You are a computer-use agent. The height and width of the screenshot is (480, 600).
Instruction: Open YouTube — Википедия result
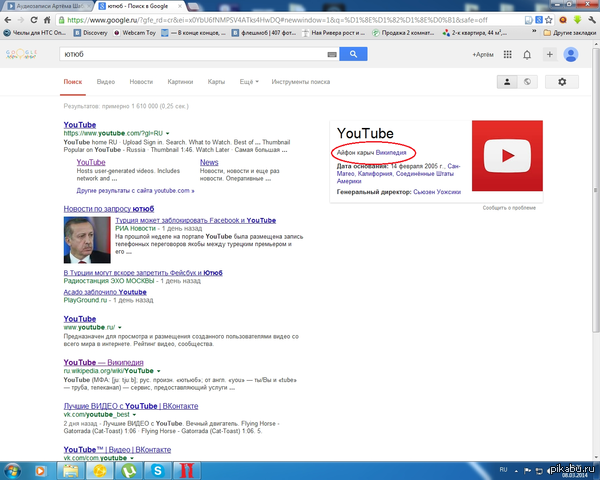point(103,362)
